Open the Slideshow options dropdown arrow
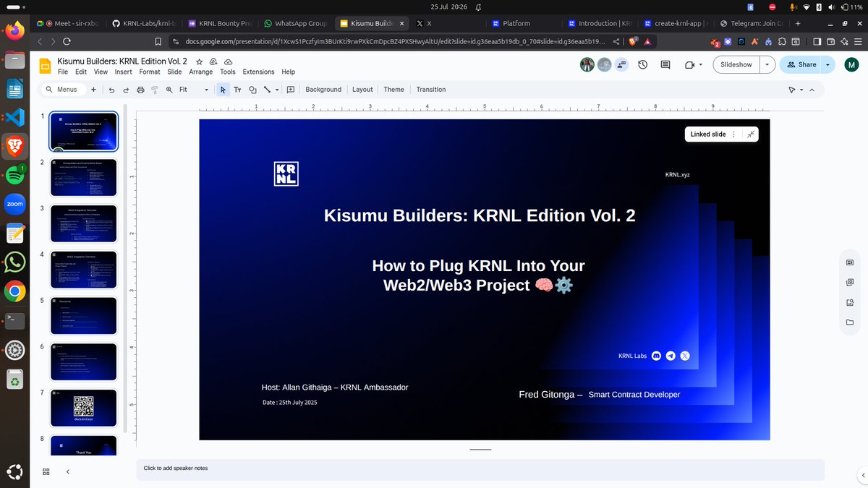 pyautogui.click(x=767, y=64)
